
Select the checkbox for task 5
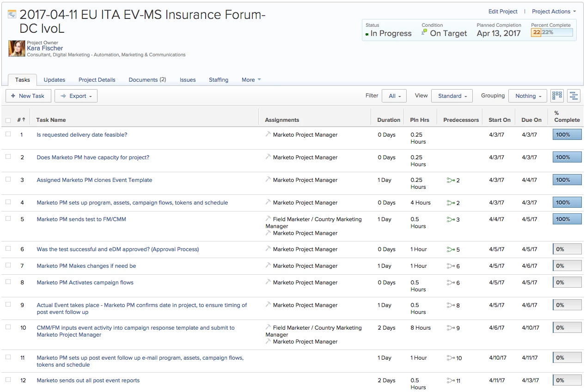pos(8,219)
